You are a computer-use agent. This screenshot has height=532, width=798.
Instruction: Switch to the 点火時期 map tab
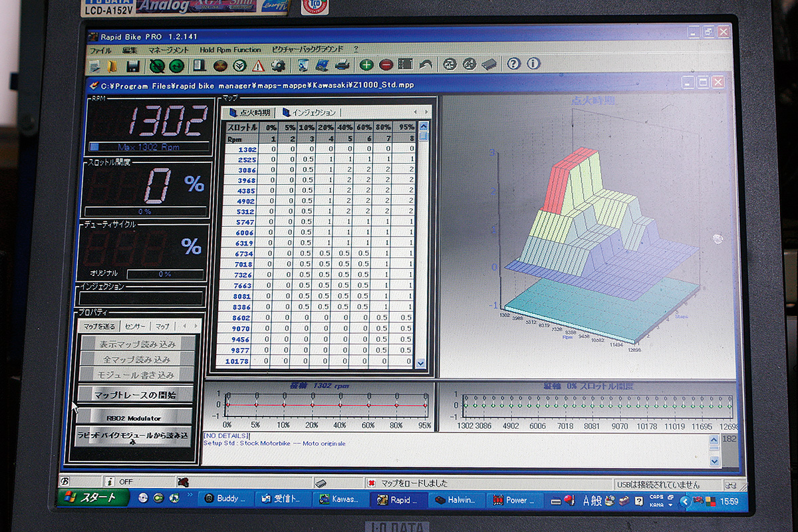(249, 112)
